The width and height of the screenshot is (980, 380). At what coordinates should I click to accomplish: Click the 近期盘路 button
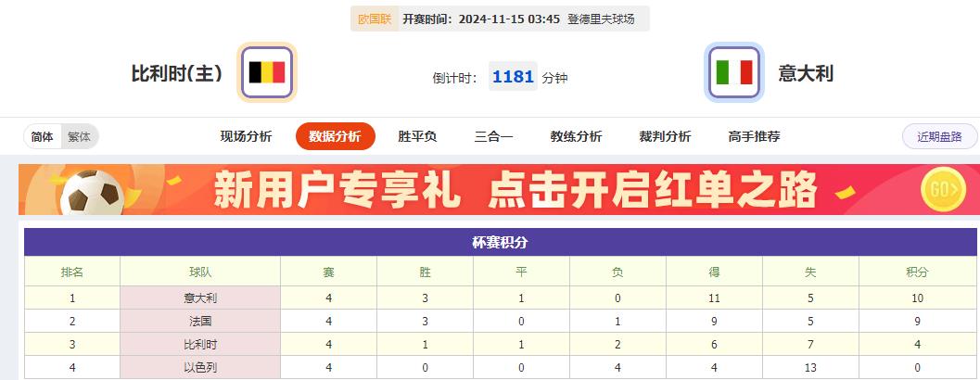click(x=939, y=136)
